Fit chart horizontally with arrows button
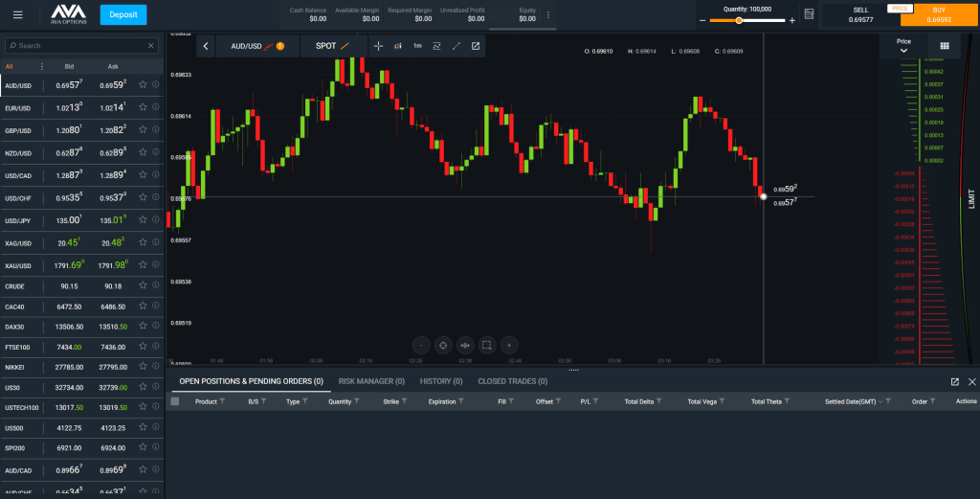Screen dimensions: 980x499 [x=465, y=345]
